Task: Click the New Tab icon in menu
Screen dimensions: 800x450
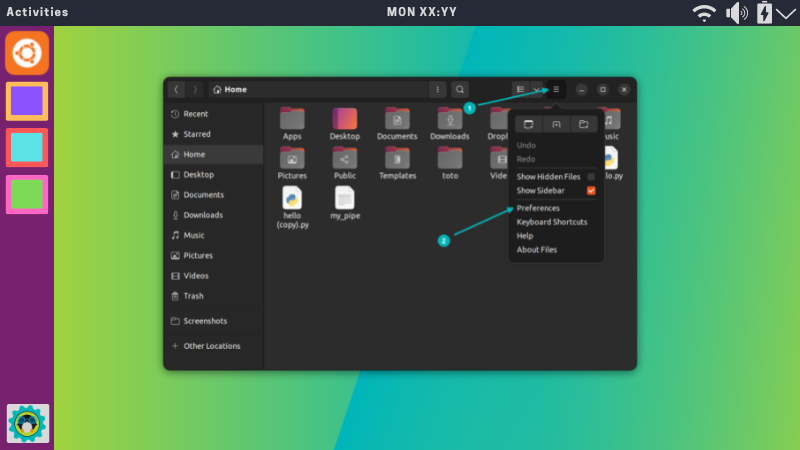Action: click(x=556, y=124)
